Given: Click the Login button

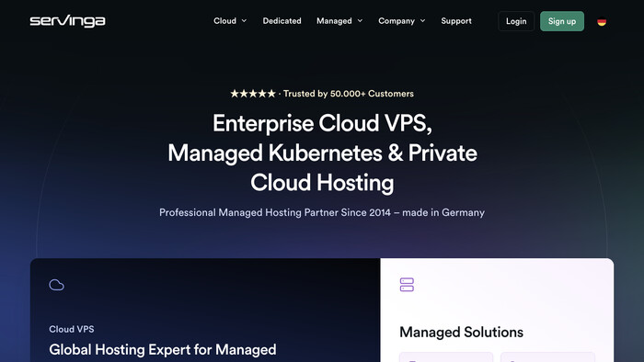Looking at the screenshot, I should pyautogui.click(x=516, y=21).
